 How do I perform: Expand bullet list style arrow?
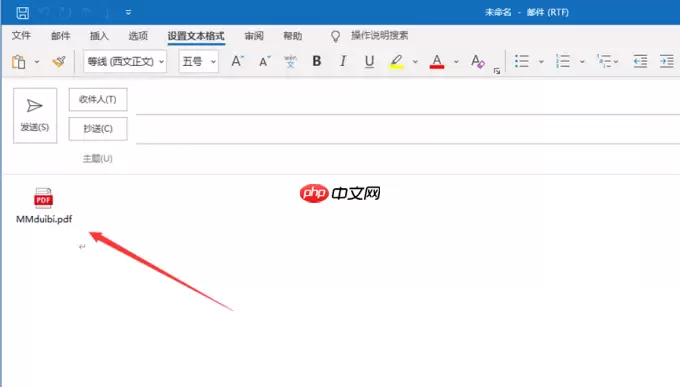click(x=541, y=62)
